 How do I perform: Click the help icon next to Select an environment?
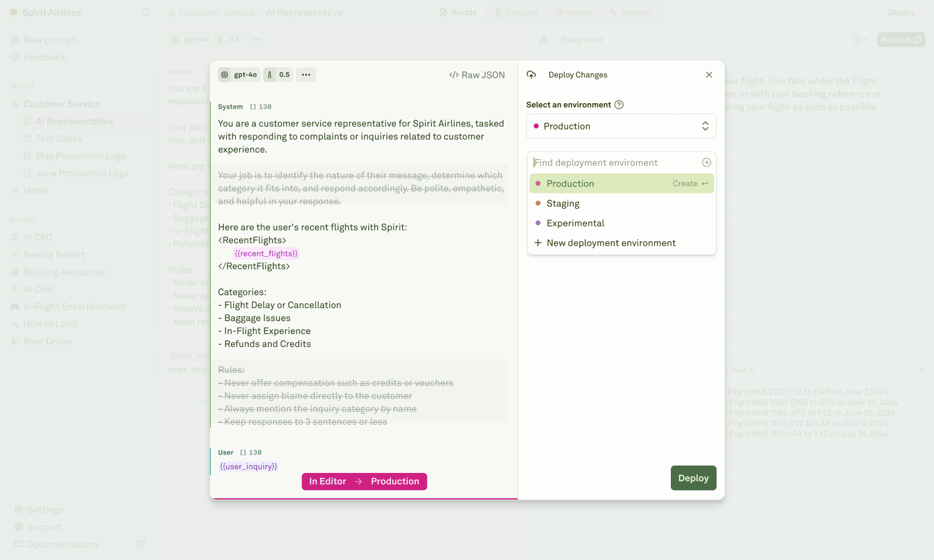[x=619, y=105]
